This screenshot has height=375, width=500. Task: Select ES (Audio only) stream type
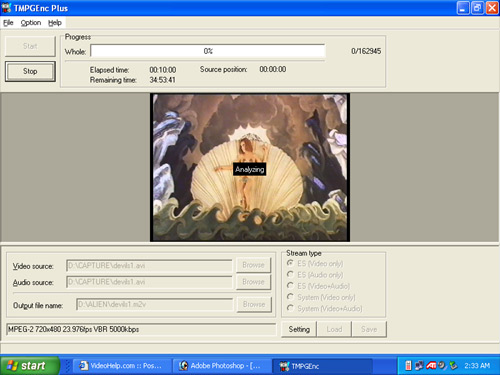coord(290,275)
